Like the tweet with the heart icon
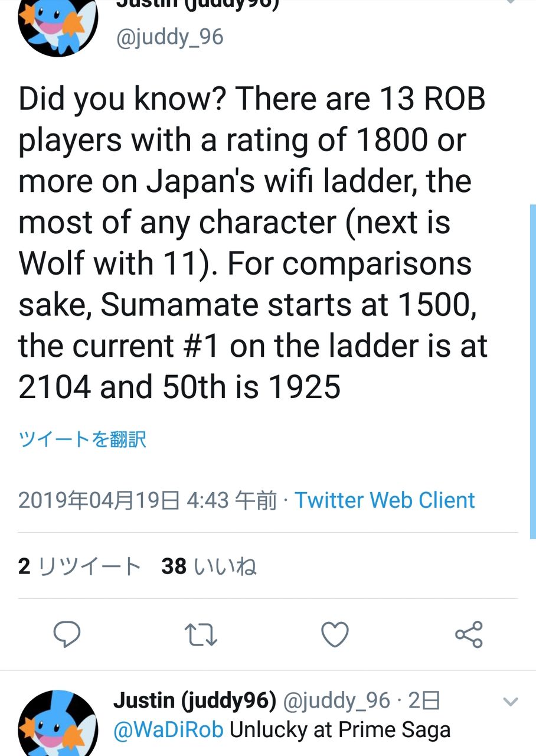Screen dimensions: 536x756 (335, 635)
